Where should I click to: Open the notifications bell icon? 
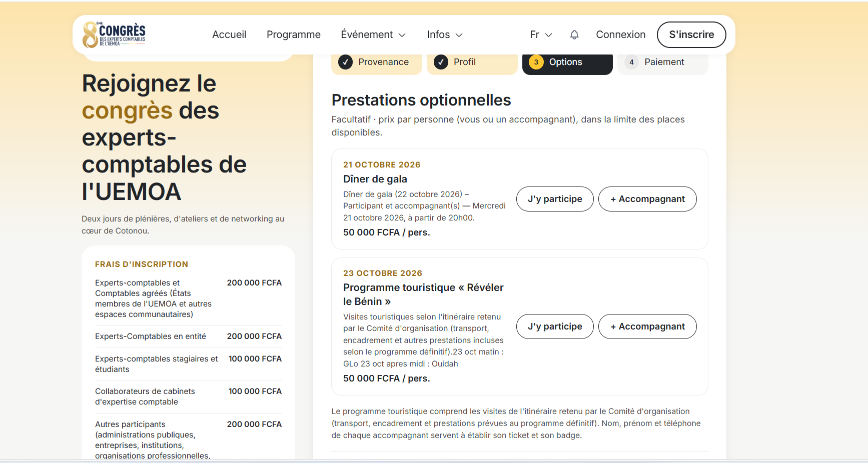point(574,34)
